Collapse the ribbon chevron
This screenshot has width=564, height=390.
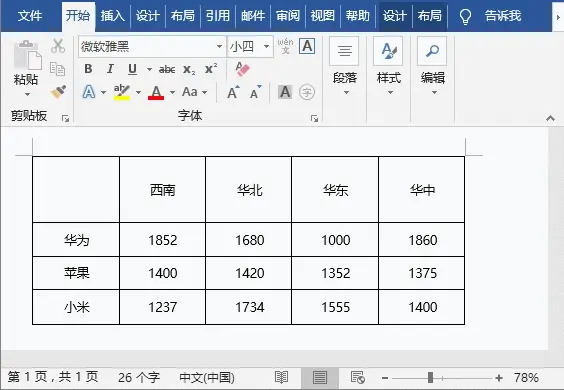(550, 118)
